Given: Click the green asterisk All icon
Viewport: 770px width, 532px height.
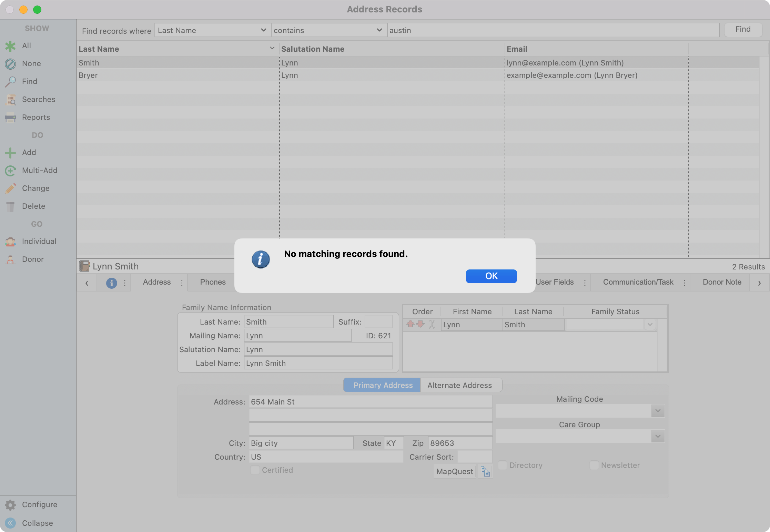Looking at the screenshot, I should [10, 46].
